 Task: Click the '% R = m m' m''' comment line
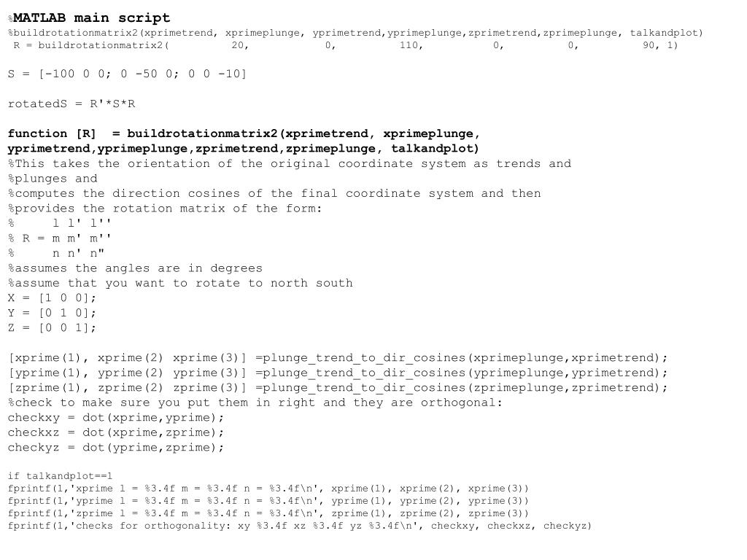(x=60, y=238)
